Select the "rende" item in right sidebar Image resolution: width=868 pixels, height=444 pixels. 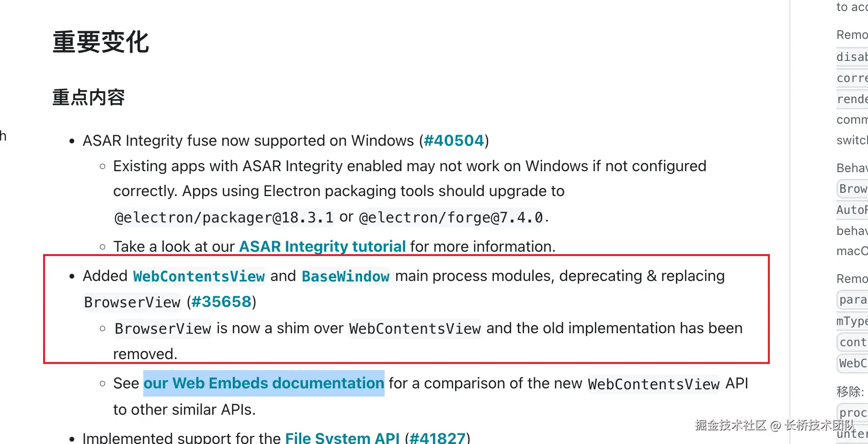tap(852, 99)
